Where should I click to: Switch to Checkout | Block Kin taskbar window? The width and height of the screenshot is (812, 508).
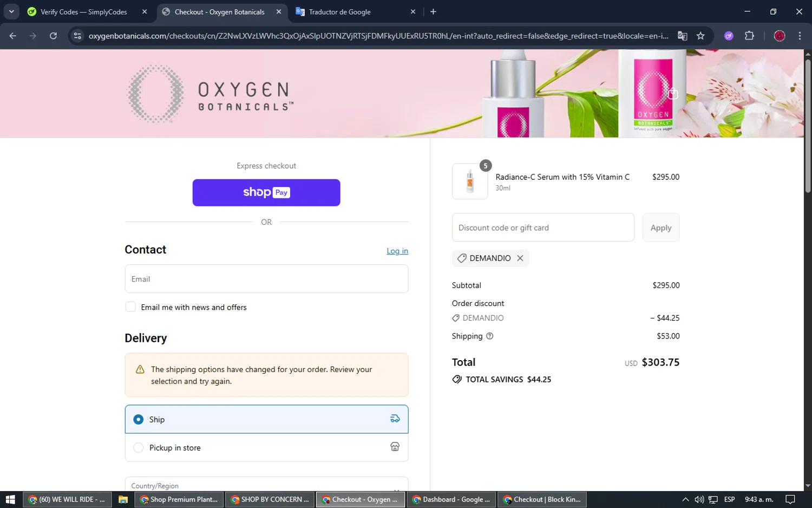pos(541,499)
